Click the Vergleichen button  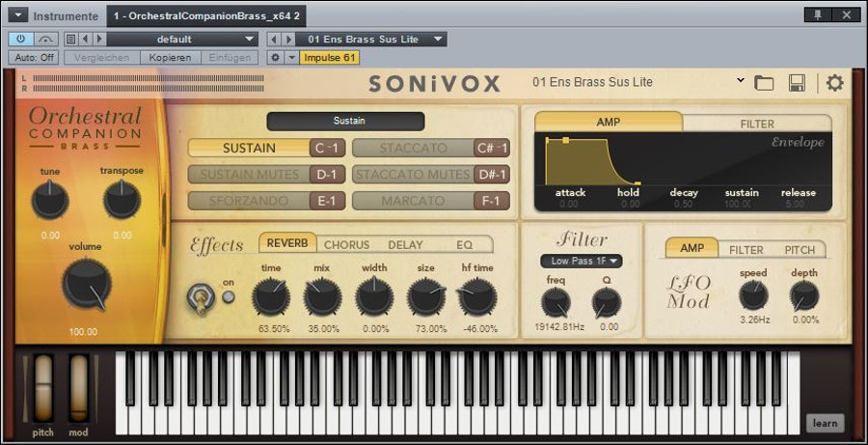pyautogui.click(x=102, y=57)
